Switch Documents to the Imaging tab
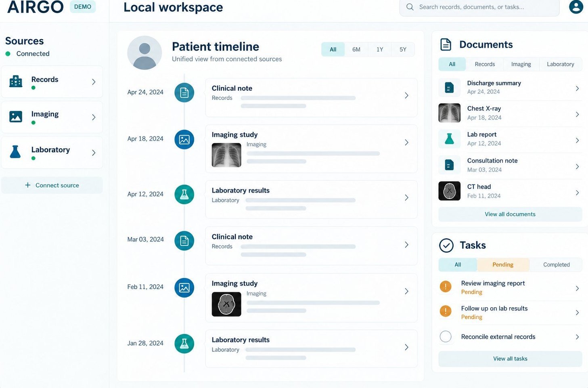The height and width of the screenshot is (388, 588). tap(521, 64)
